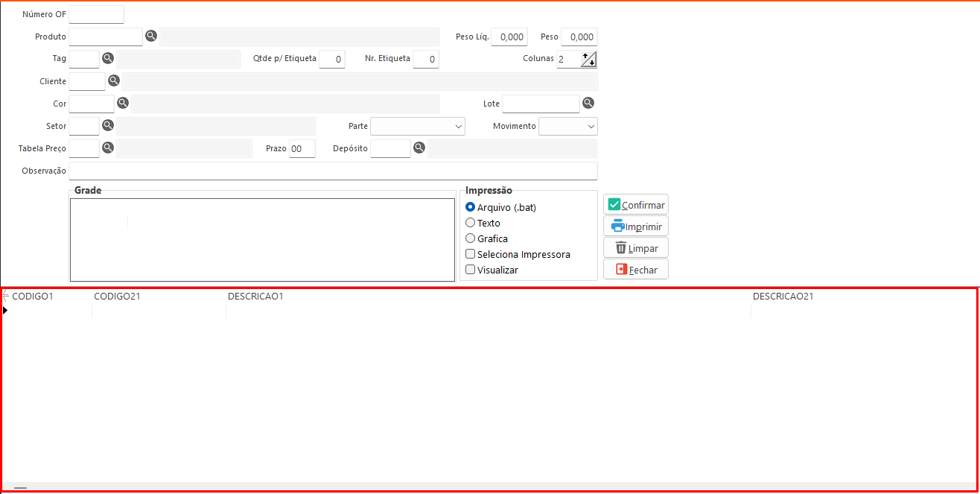Click the Lote search magnifier icon
Screen dimensions: 980x494
pos(588,103)
